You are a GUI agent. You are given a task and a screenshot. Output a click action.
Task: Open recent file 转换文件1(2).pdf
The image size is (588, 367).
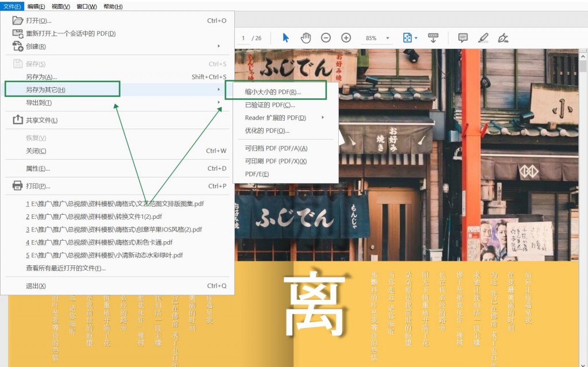pyautogui.click(x=117, y=217)
